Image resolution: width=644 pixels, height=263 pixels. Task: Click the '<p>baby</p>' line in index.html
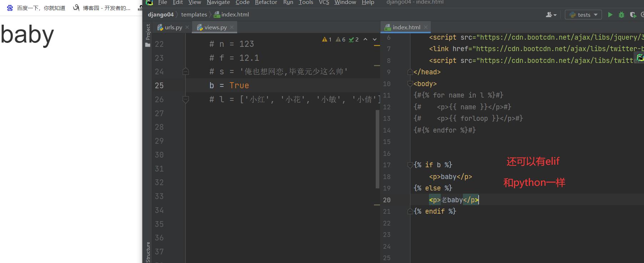450,177
